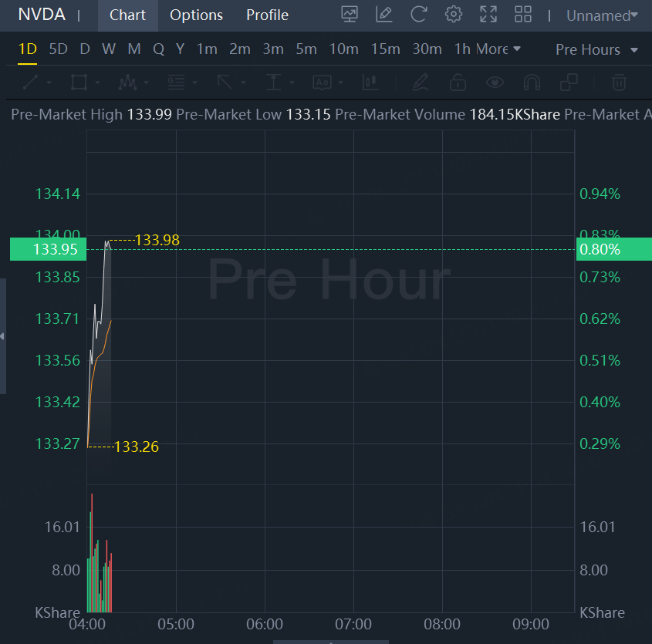
Task: Select the Fibonacci lines tool
Action: 176,83
